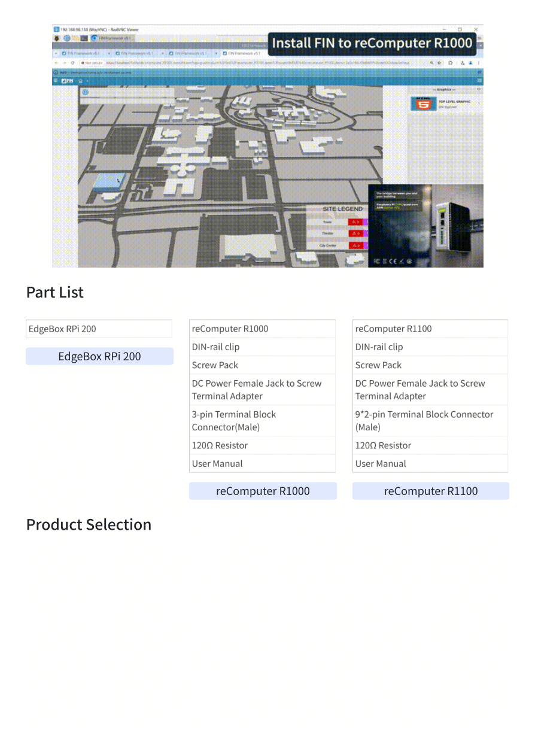Open the browser extensions icon
Viewport: 535px width, 756px height.
tap(450, 62)
